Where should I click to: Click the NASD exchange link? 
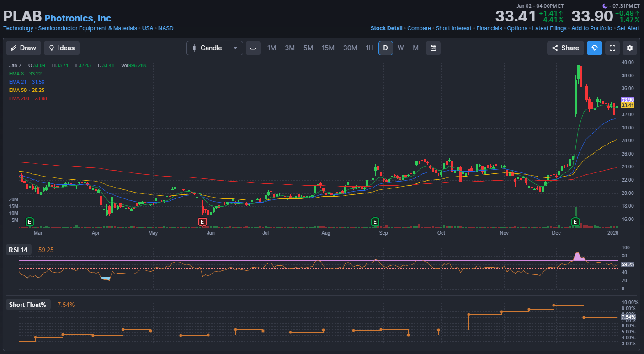pos(166,28)
